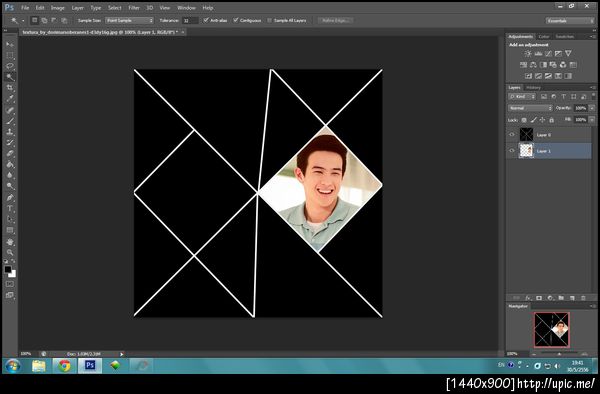Select the Horizontal Type tool
This screenshot has height=394, width=600.
pos(10,208)
